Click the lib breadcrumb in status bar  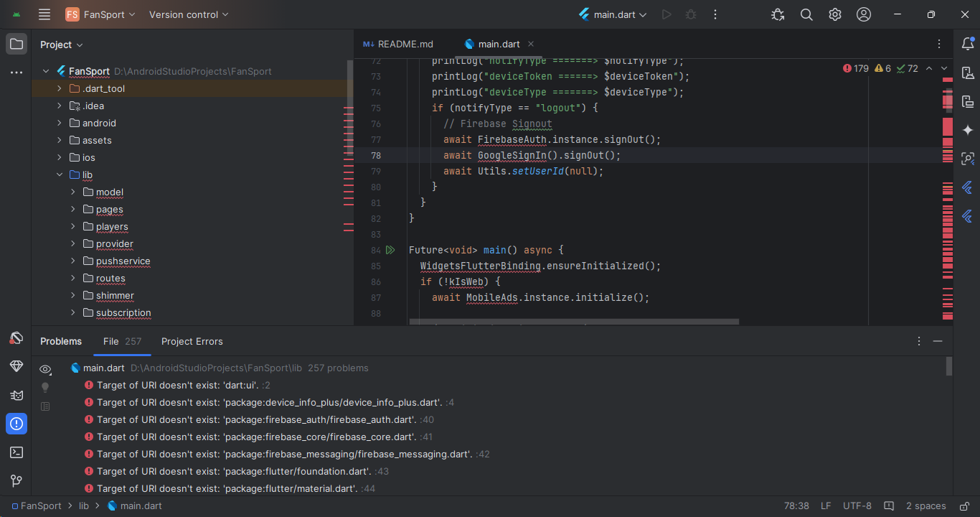[84, 506]
